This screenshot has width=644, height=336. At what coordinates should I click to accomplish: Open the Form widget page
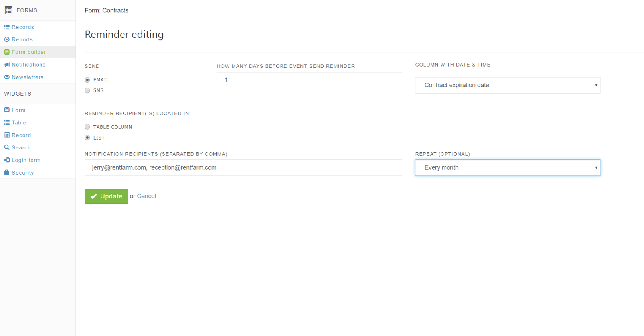pyautogui.click(x=18, y=110)
